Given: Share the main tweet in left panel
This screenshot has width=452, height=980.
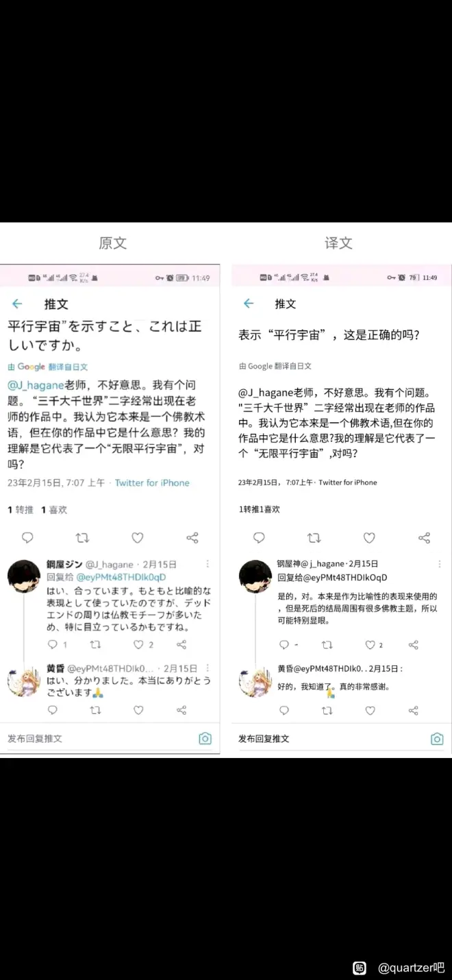Looking at the screenshot, I should (192, 538).
